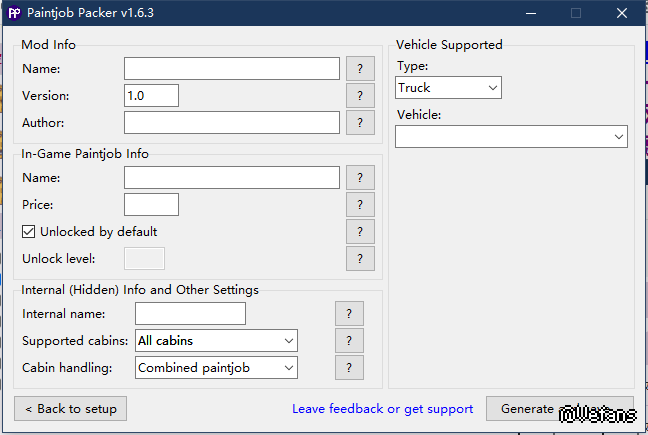Click the Back to setup button

click(x=71, y=409)
